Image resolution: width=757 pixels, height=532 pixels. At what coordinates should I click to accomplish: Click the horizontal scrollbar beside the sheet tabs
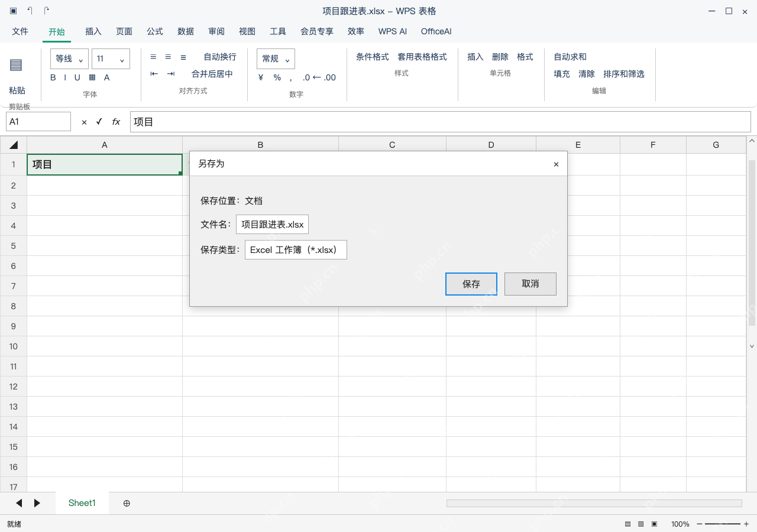coord(594,503)
